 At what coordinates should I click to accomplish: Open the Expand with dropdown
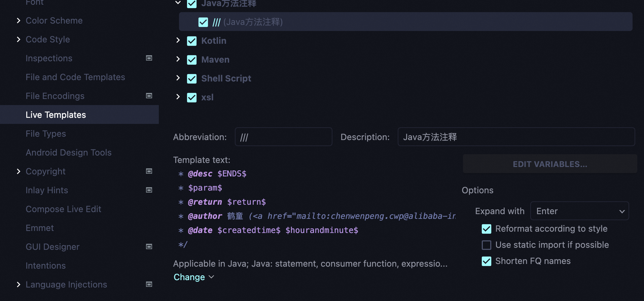click(x=579, y=211)
